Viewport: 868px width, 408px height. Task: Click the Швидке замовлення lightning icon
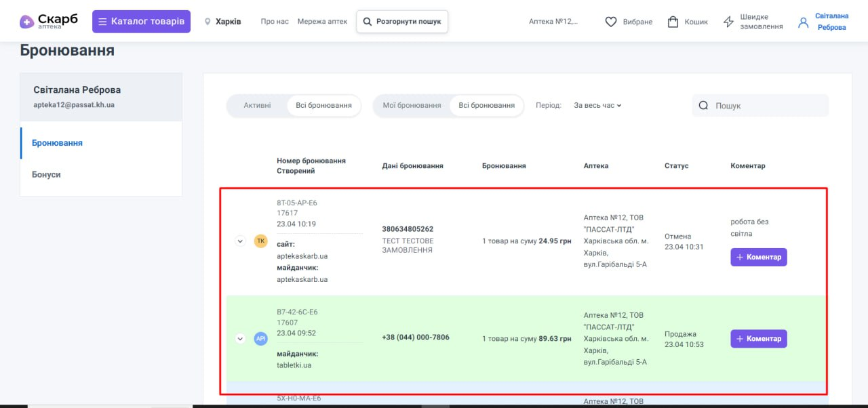[x=729, y=22]
